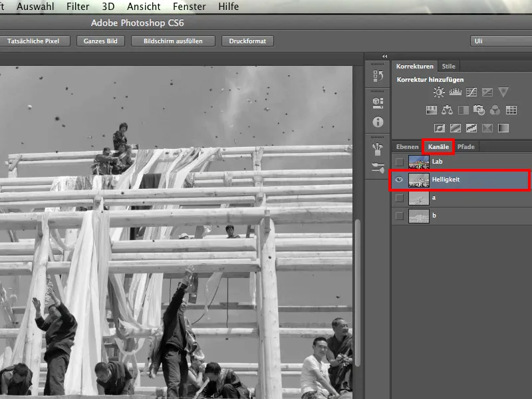Open the Uli workspace dropdown
Viewport: 532px width, 399px height.
(501, 41)
